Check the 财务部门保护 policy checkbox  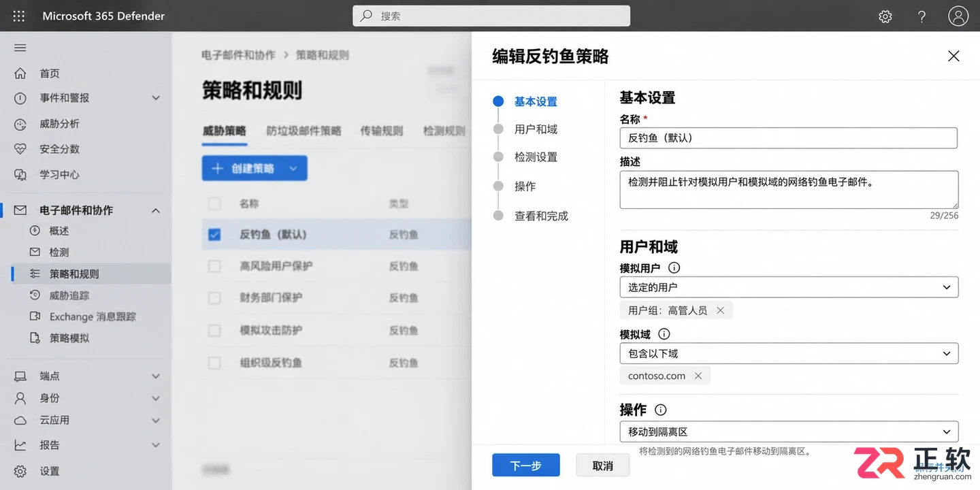(x=214, y=298)
